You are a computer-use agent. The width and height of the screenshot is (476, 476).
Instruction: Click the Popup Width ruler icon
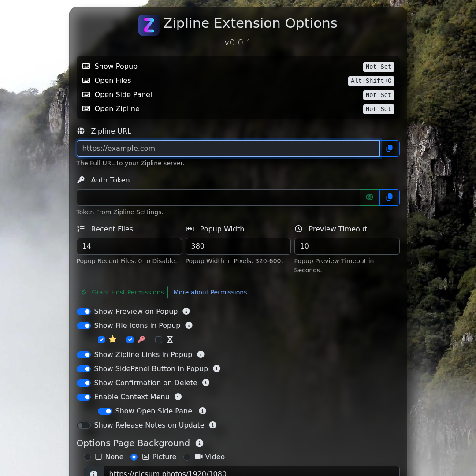[x=190, y=229]
